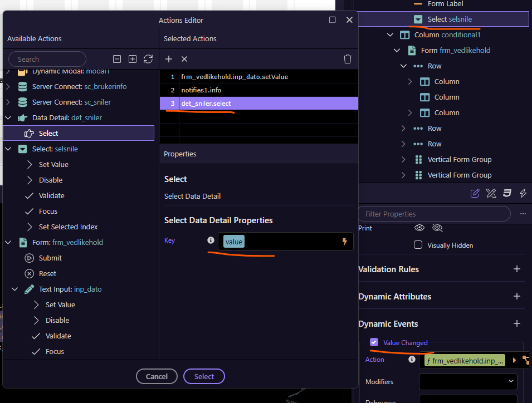Viewport: 532px width, 403px height.
Task: Expand Server Connect sc_brukerinfo node
Action: click(8, 86)
